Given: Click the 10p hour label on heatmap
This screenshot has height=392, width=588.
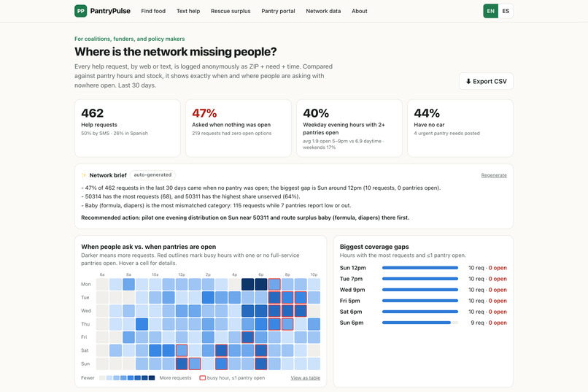Looking at the screenshot, I should click(314, 274).
